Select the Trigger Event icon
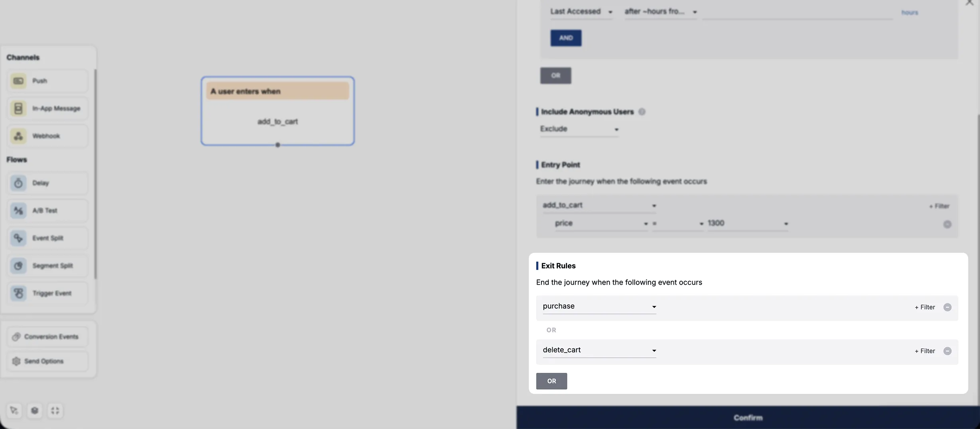Viewport: 980px width, 429px height. click(18, 293)
